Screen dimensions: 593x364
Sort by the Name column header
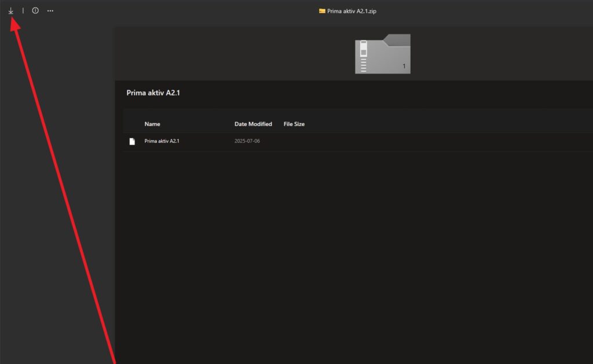point(152,124)
